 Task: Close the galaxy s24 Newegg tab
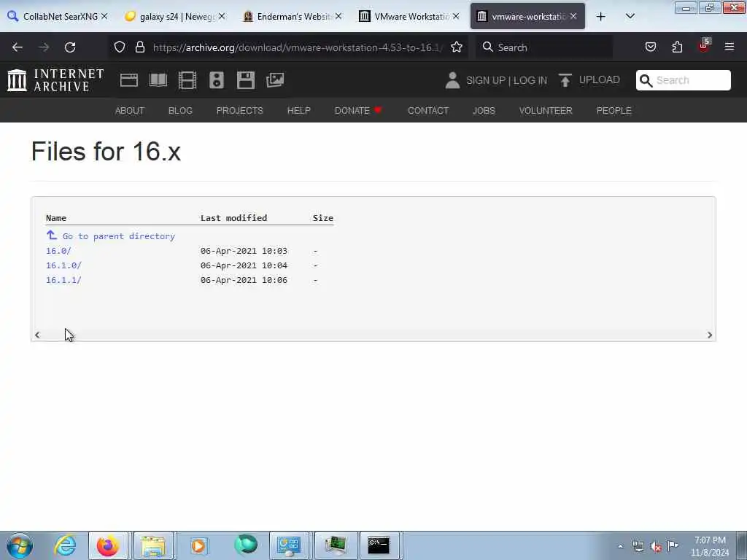coord(222,16)
